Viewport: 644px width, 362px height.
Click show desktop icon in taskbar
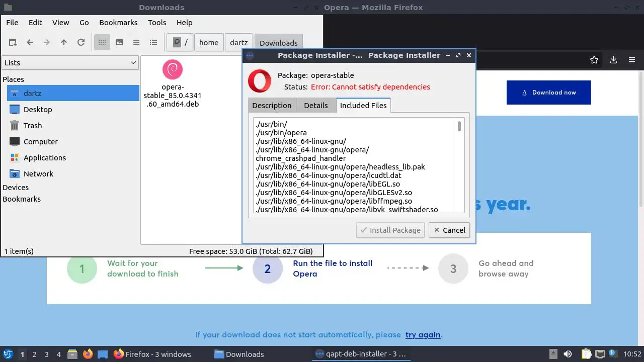click(103, 354)
